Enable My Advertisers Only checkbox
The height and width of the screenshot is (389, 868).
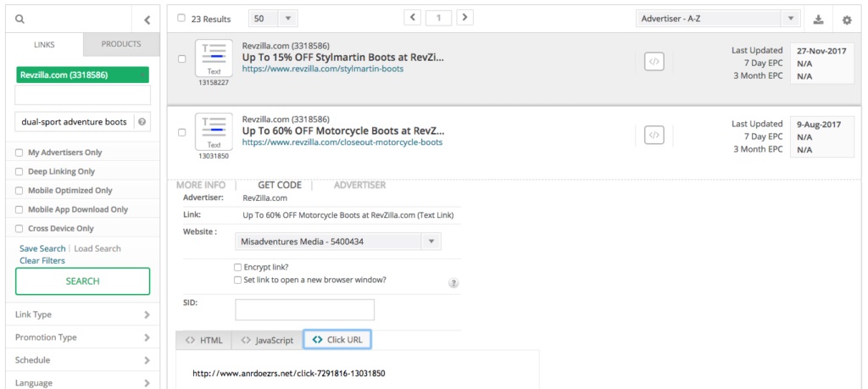click(19, 153)
